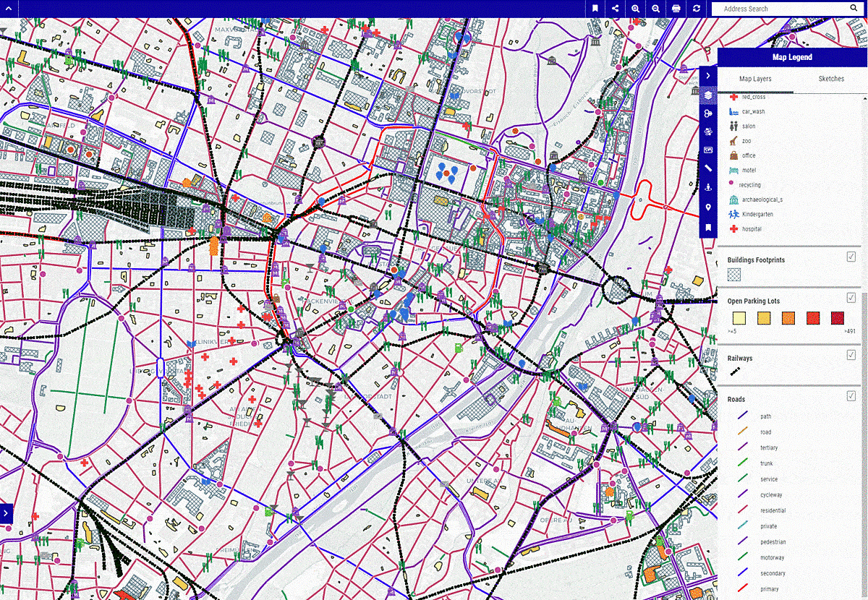Click the middle orange parking lot swatch
868x600 pixels.
pyautogui.click(x=788, y=318)
